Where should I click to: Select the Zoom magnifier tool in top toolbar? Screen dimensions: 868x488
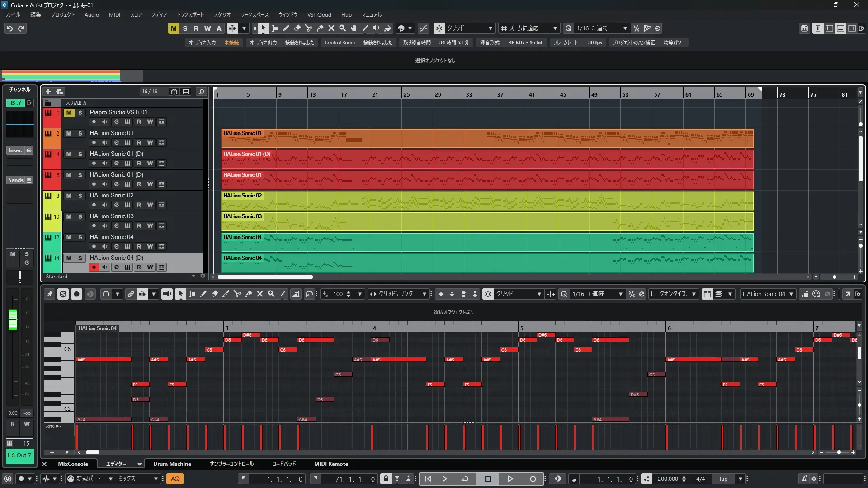[343, 28]
